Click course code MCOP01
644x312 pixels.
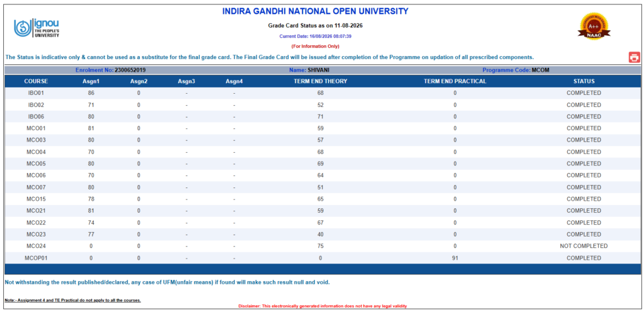[36, 259]
